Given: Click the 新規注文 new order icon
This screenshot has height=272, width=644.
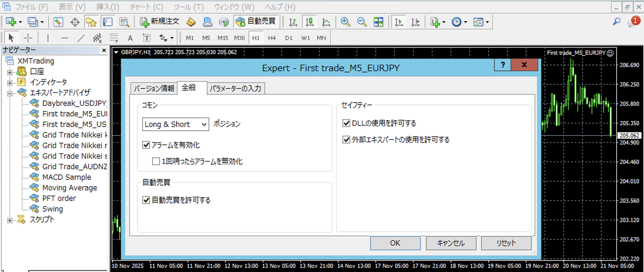Looking at the screenshot, I should coord(160,21).
